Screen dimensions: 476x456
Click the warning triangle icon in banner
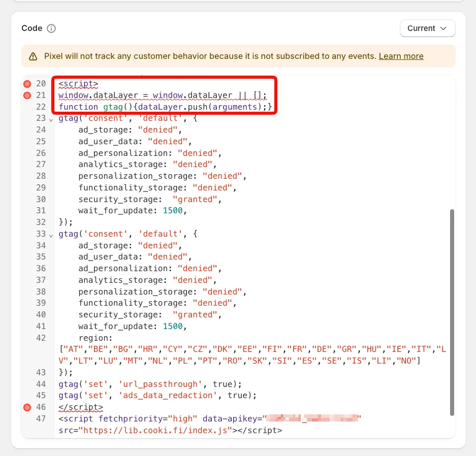pos(33,56)
